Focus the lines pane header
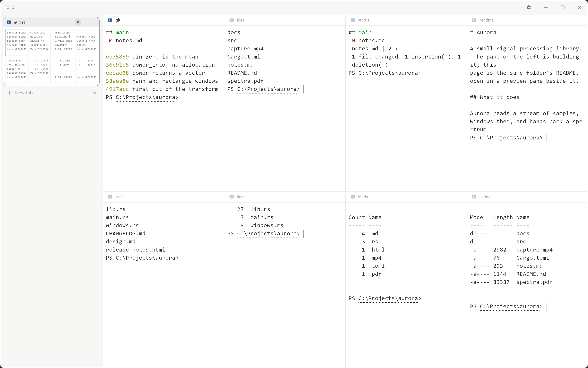The height and width of the screenshot is (368, 588). pyautogui.click(x=285, y=197)
